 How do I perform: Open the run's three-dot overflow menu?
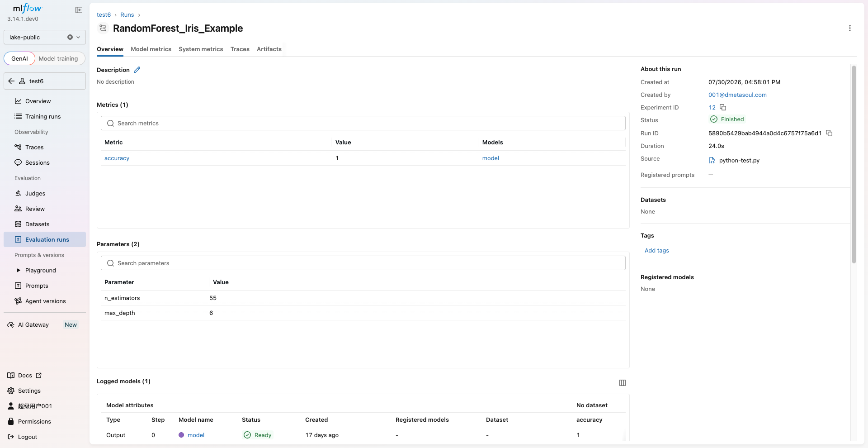pyautogui.click(x=850, y=28)
